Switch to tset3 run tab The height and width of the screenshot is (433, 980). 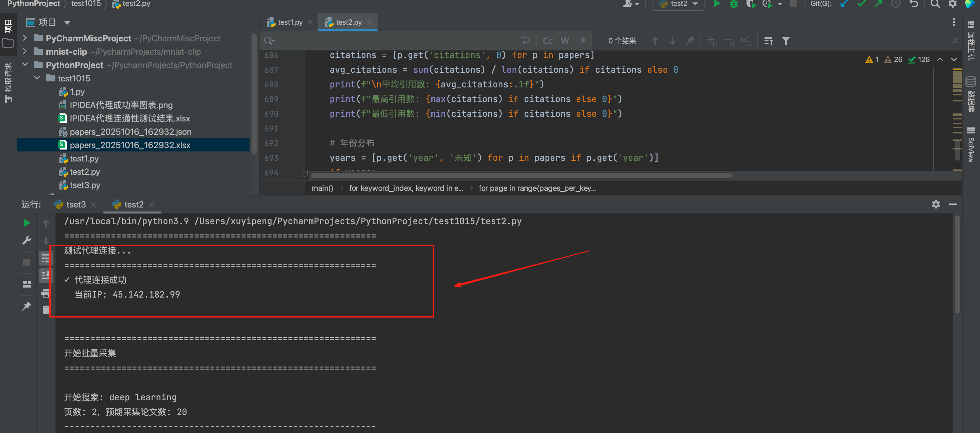click(x=76, y=205)
